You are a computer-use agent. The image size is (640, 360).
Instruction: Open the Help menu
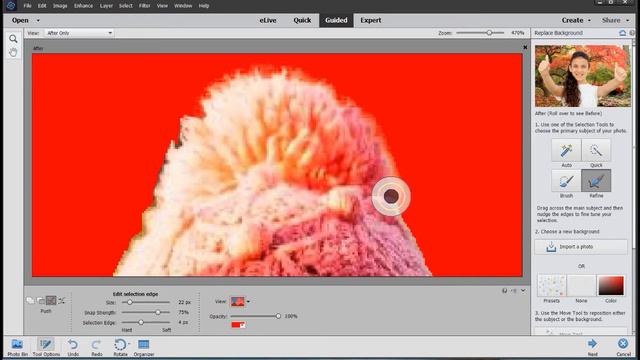(x=204, y=6)
